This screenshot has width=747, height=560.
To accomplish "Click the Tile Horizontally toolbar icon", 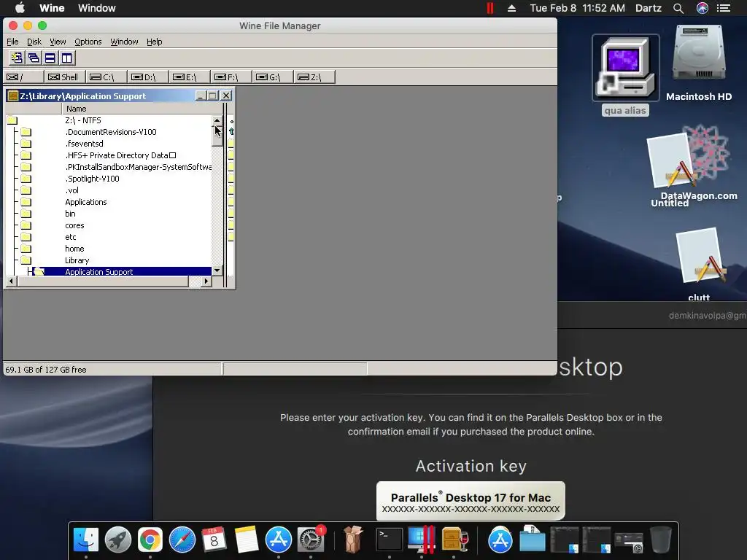I will (x=50, y=58).
